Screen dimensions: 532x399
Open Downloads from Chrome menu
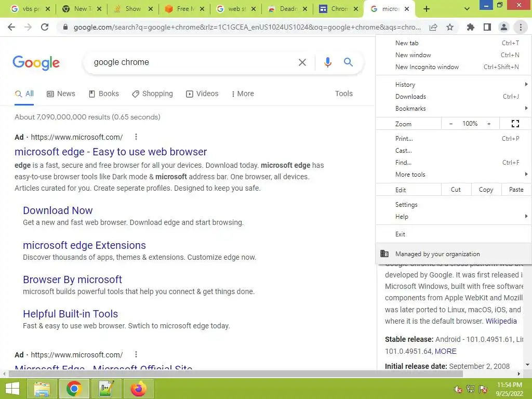454,96
